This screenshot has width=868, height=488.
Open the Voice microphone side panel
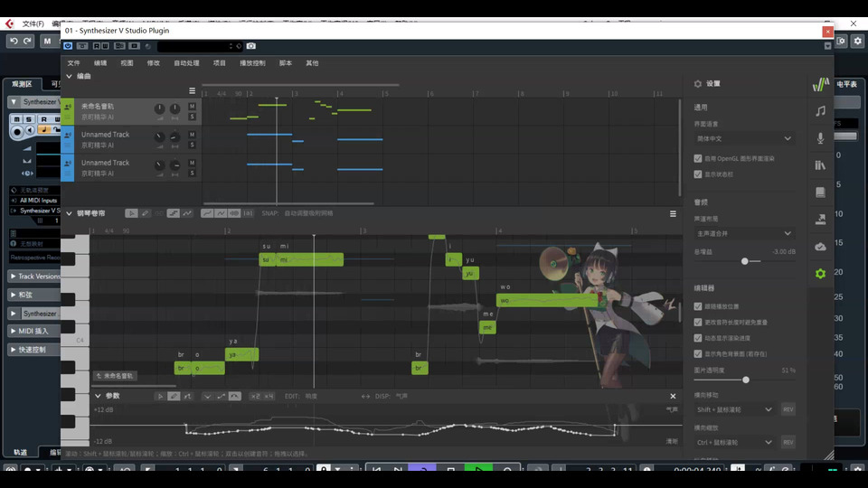(820, 138)
